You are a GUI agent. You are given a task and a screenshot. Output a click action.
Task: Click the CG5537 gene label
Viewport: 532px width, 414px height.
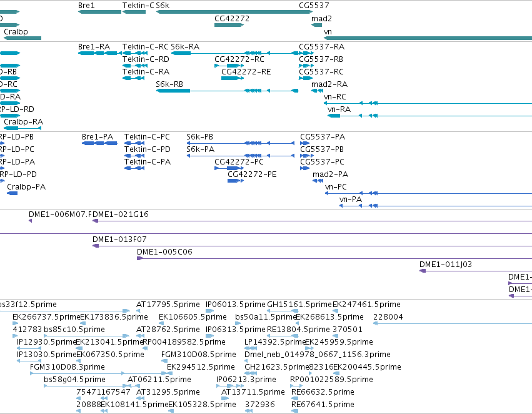click(x=314, y=6)
